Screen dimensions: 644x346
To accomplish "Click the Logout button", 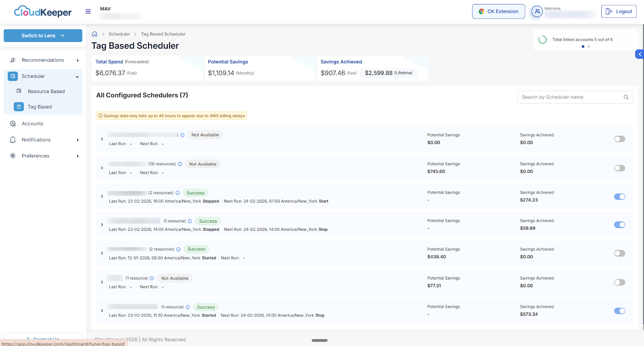I will click(619, 11).
